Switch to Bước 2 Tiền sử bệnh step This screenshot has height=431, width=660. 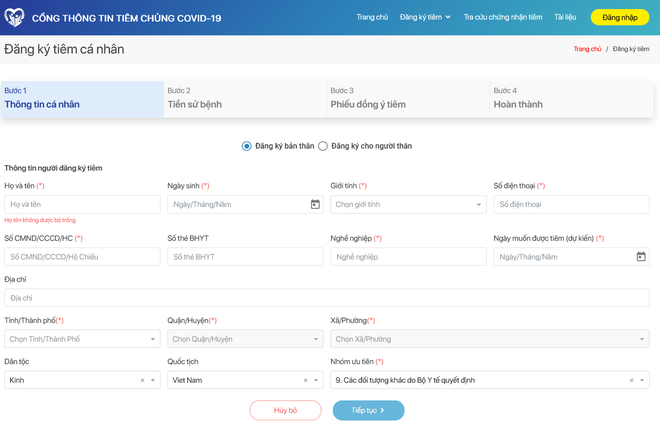coord(245,98)
